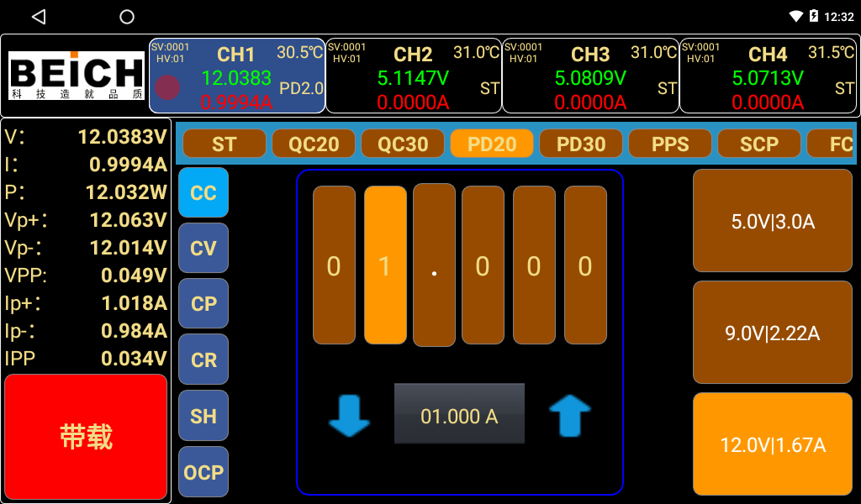Select the 9.0V|2.22A power profile
The height and width of the screenshot is (504, 861).
click(772, 333)
